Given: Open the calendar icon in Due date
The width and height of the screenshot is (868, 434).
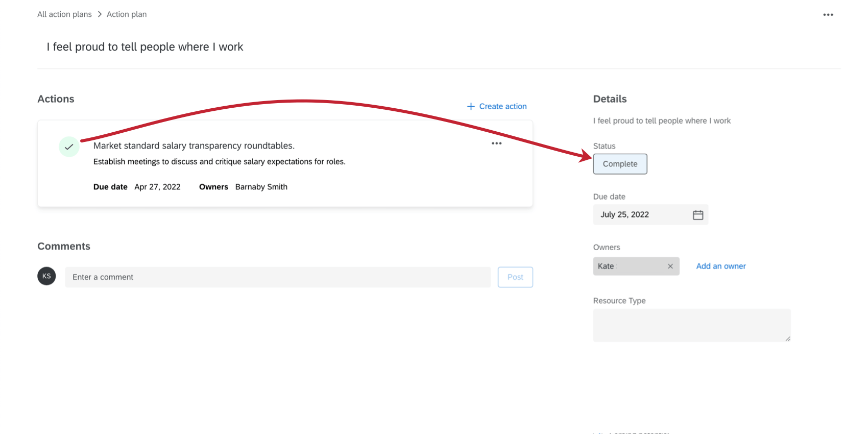Looking at the screenshot, I should tap(698, 215).
